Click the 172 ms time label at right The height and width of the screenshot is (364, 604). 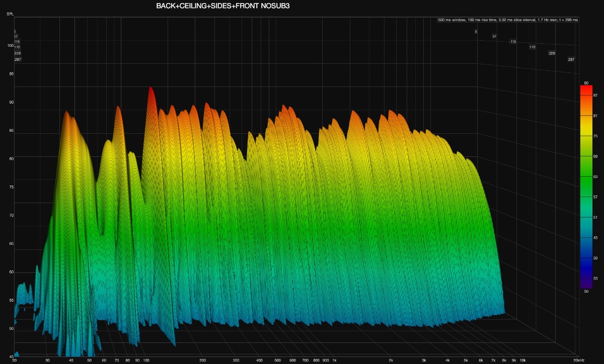532,47
